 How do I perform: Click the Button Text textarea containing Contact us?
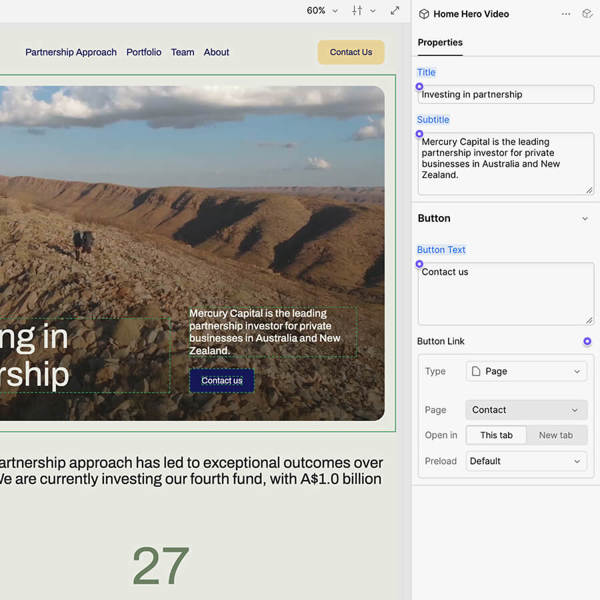506,294
